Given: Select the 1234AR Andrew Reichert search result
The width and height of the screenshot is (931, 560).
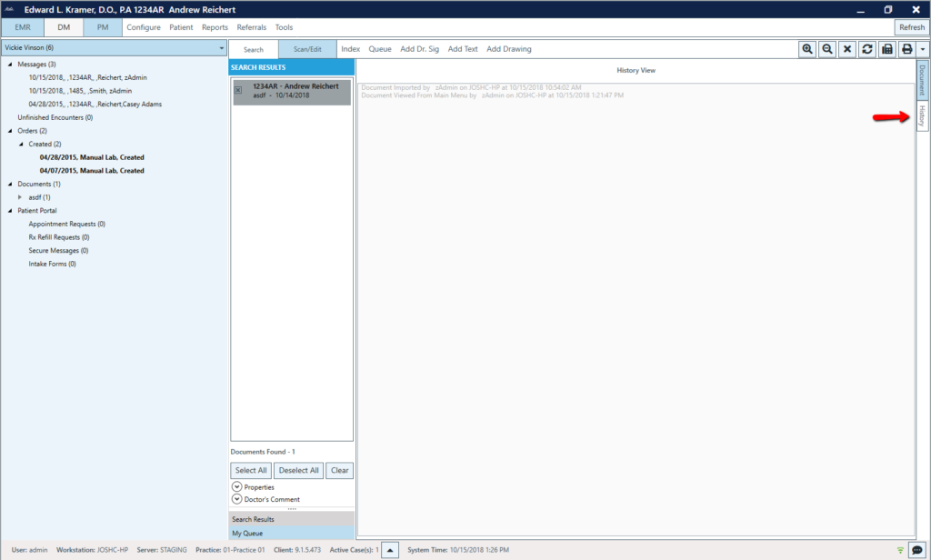Looking at the screenshot, I should [x=292, y=92].
